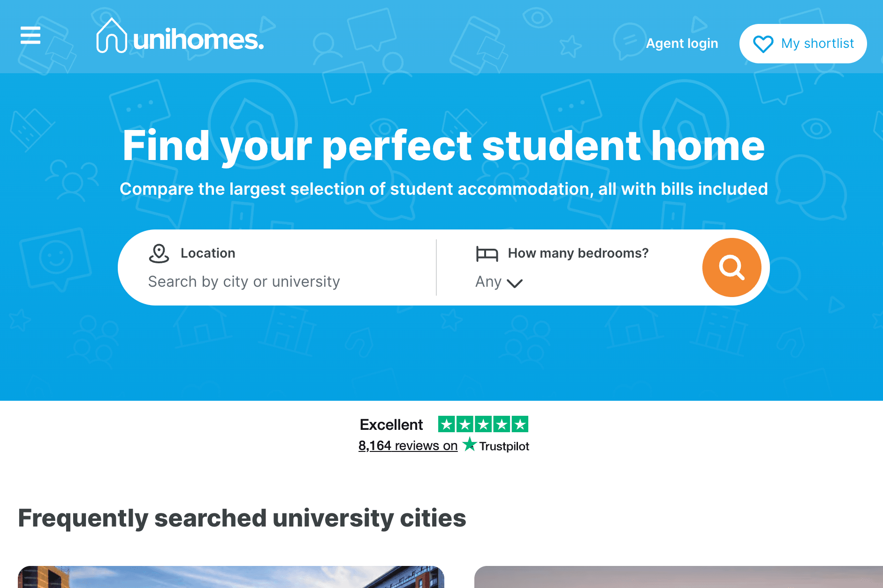
Task: Open the hamburger navigation menu
Action: pos(30,36)
